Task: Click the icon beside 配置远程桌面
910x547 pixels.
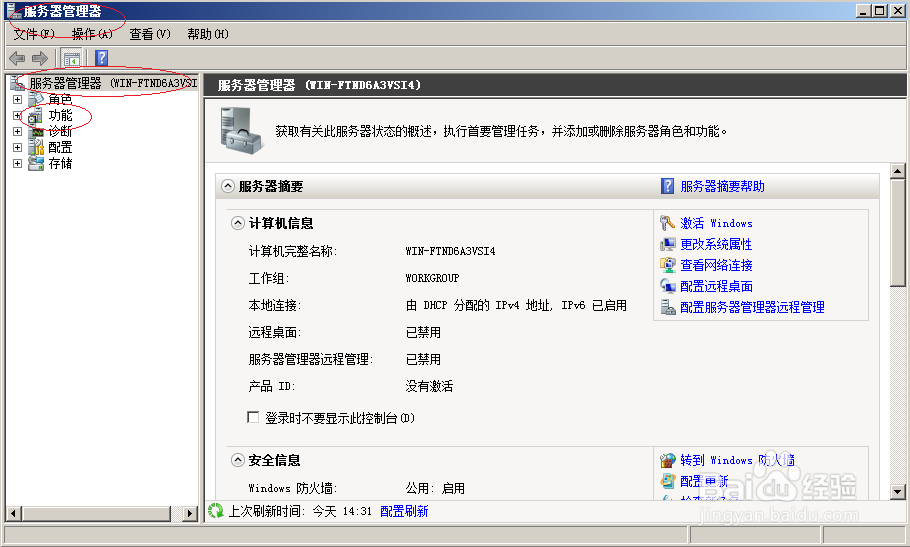Action: pyautogui.click(x=667, y=286)
